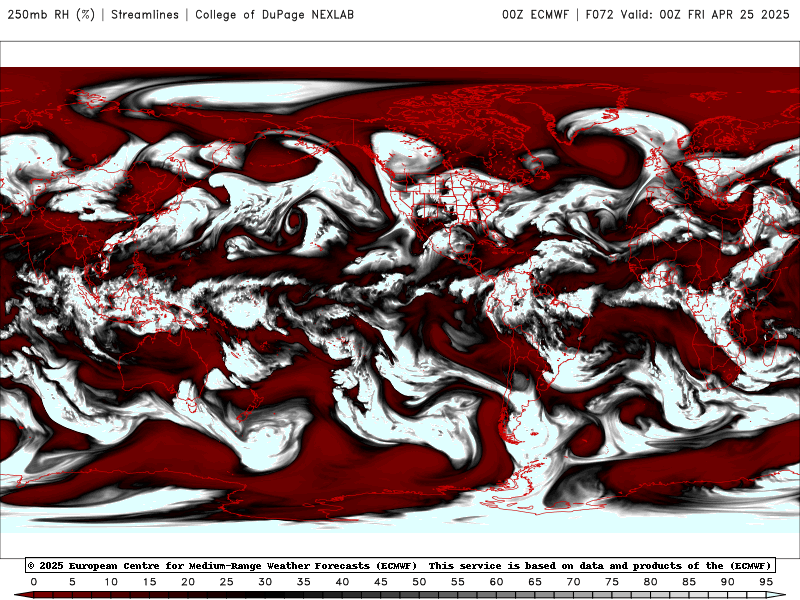Click the color scale label 85

click(689, 582)
